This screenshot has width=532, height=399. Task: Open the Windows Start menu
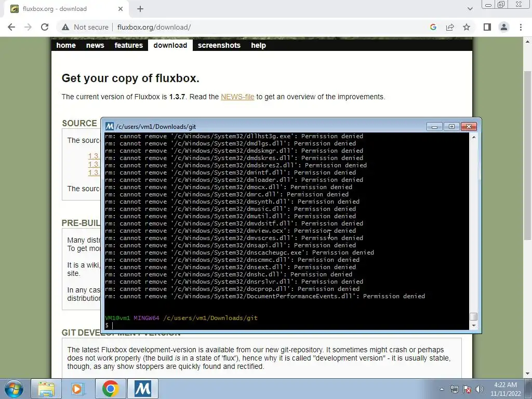pos(14,389)
